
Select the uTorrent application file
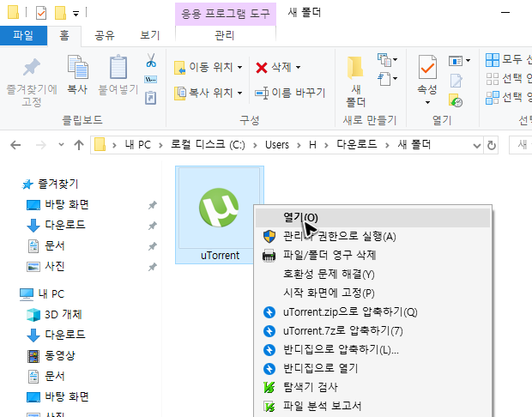click(220, 215)
